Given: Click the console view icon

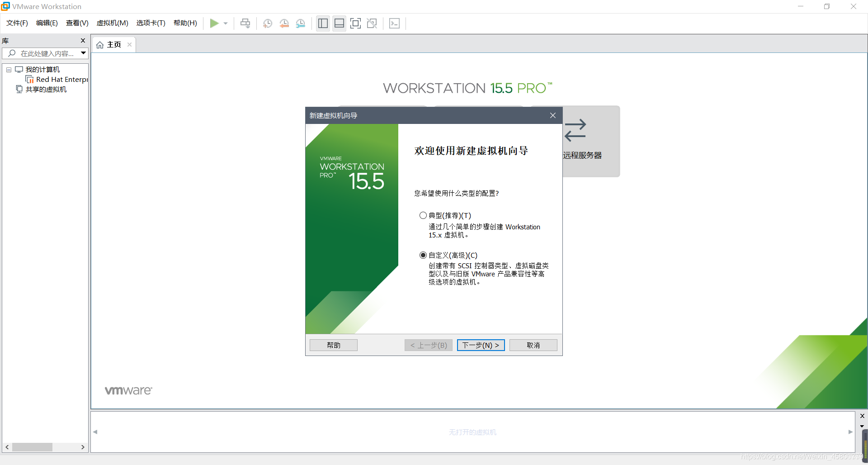Looking at the screenshot, I should click(x=394, y=23).
